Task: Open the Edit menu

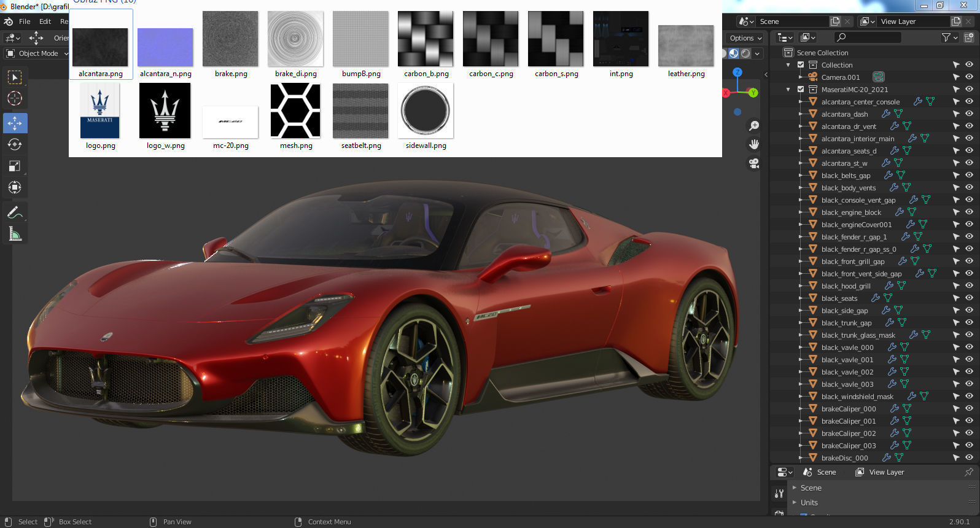Action: point(45,21)
